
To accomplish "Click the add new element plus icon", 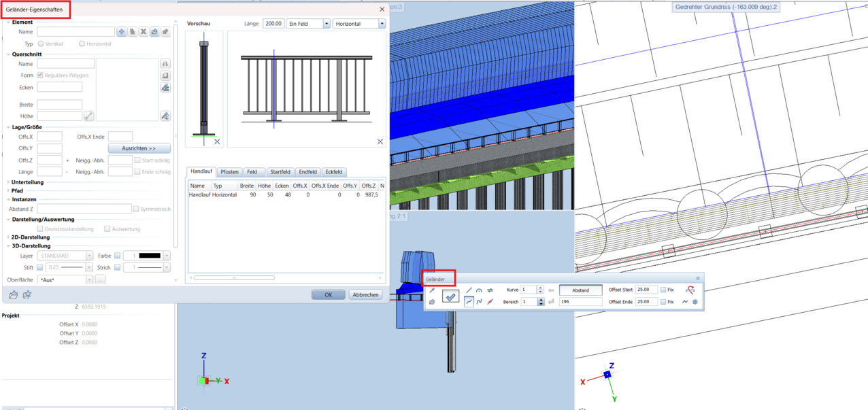I will [122, 32].
